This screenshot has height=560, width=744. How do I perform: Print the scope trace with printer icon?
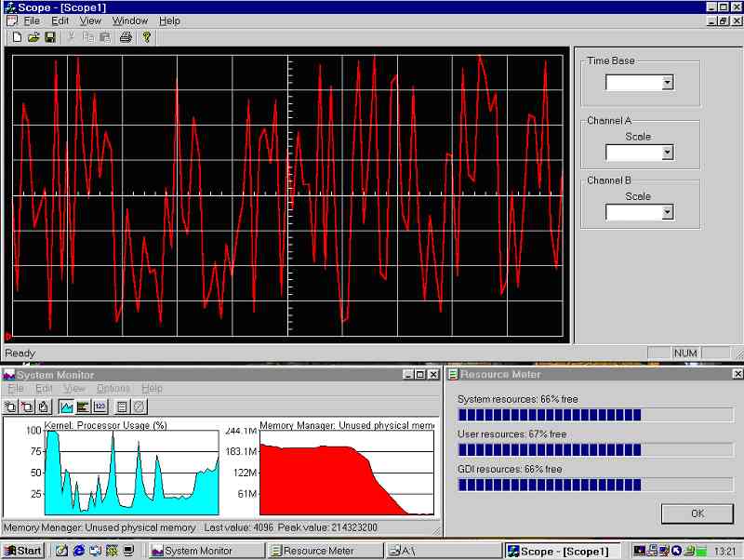point(126,37)
